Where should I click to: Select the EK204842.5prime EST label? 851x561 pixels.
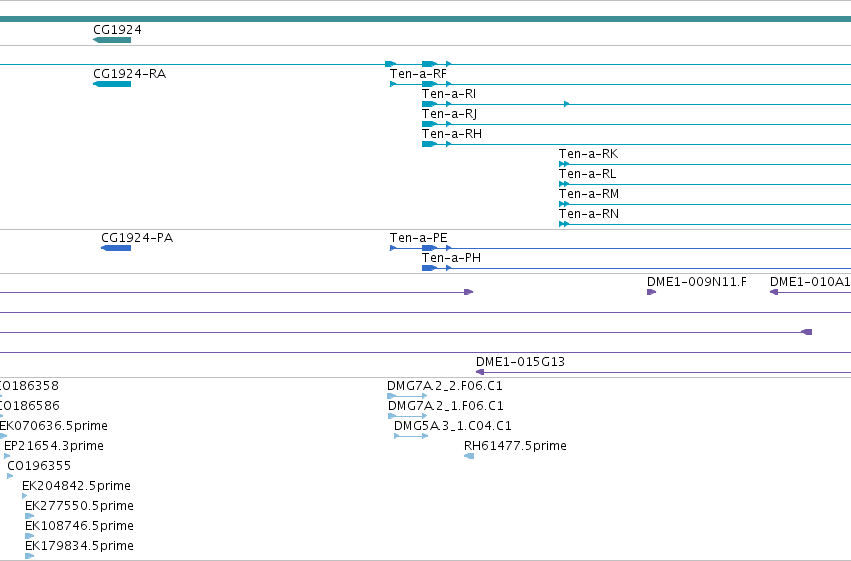click(77, 486)
